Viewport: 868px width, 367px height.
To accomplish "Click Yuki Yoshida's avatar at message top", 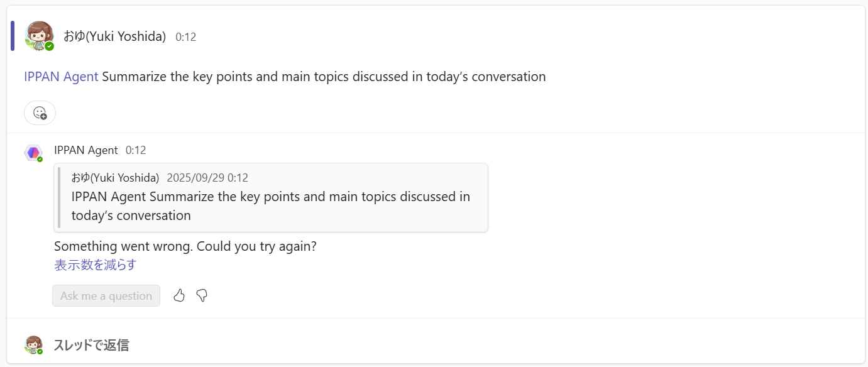I will point(38,36).
